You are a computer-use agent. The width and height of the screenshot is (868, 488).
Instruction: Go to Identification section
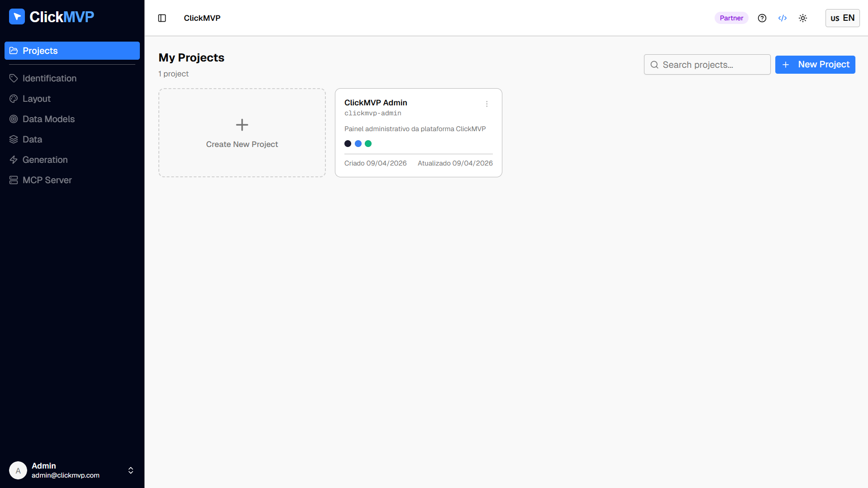[72, 78]
